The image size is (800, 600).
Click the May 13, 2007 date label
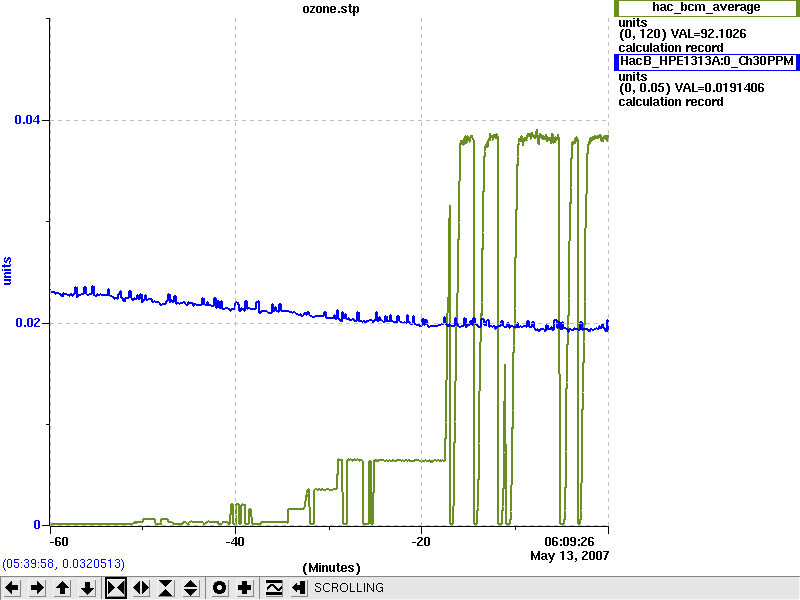569,556
